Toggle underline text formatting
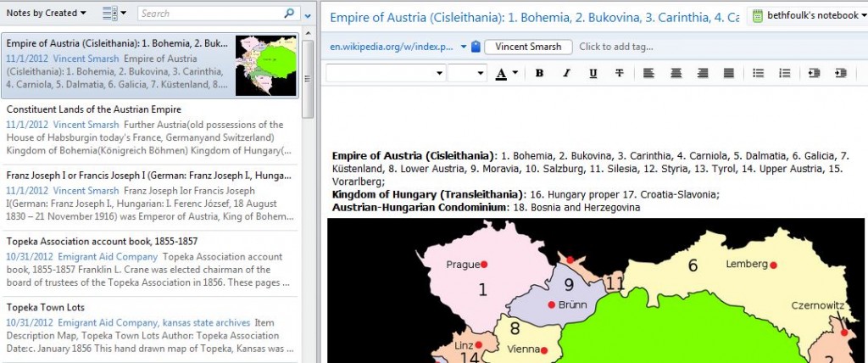This screenshot has width=868, height=363. tap(593, 73)
